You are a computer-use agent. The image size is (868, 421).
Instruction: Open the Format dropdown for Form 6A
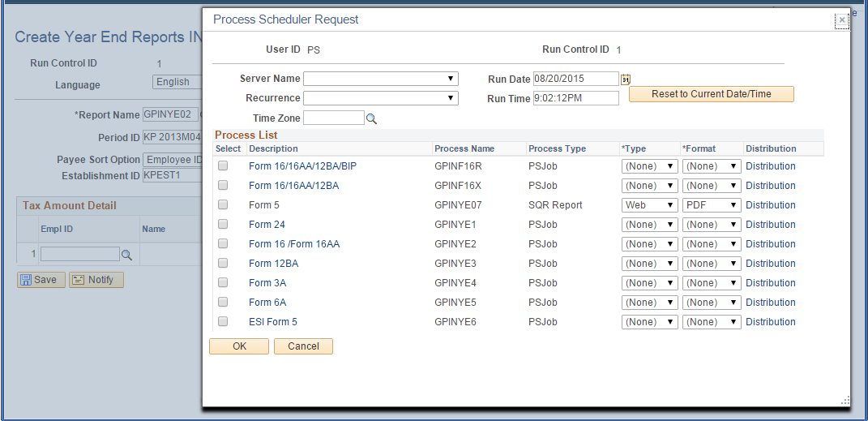712,303
